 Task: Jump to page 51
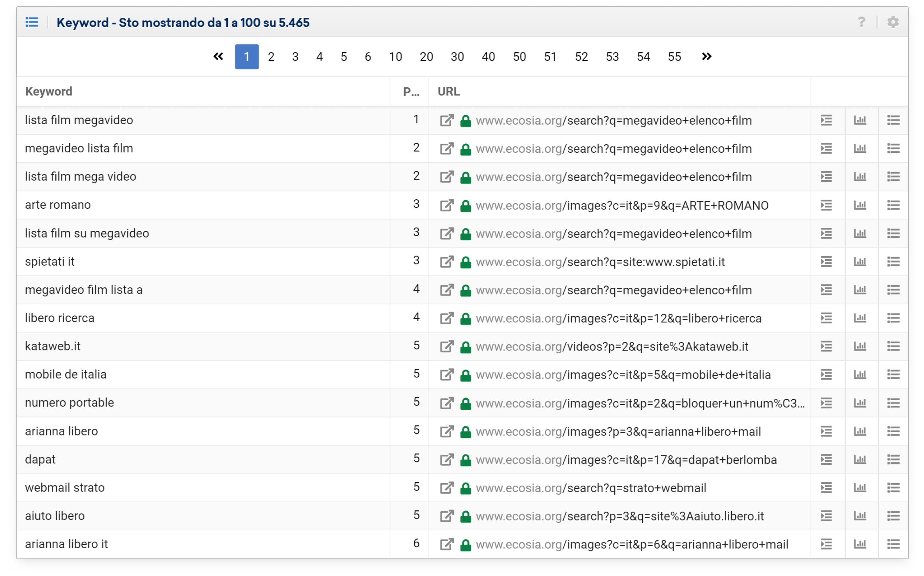pos(550,57)
